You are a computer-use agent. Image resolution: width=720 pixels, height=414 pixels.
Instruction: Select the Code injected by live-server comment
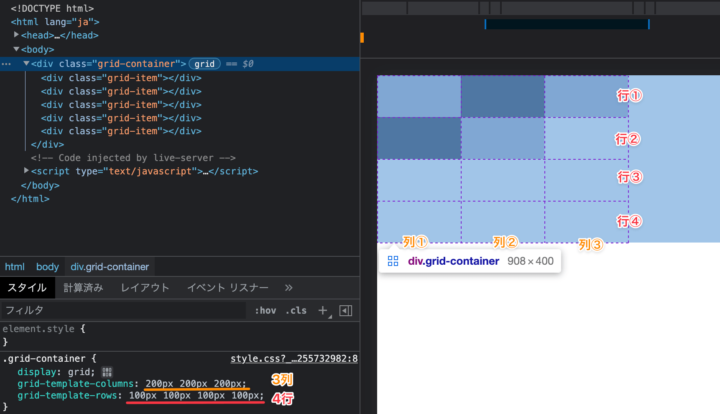coord(133,158)
